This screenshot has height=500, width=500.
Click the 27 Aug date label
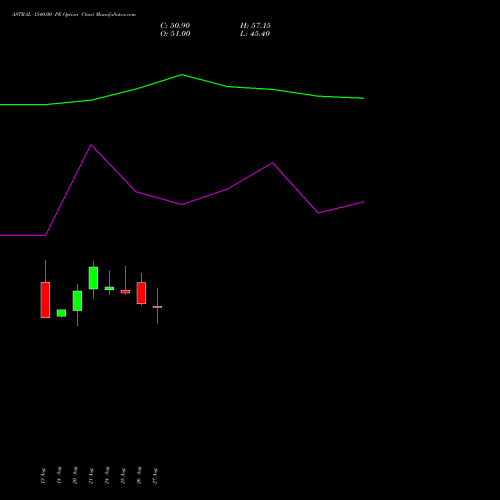tap(155, 476)
